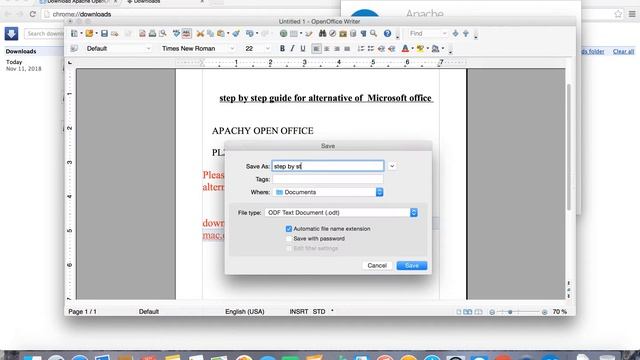
Task: Click the Decrease Indent icon
Action: 381,49
